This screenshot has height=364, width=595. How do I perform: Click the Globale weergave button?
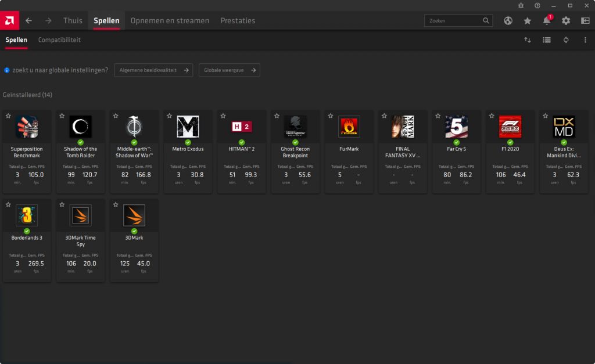229,70
